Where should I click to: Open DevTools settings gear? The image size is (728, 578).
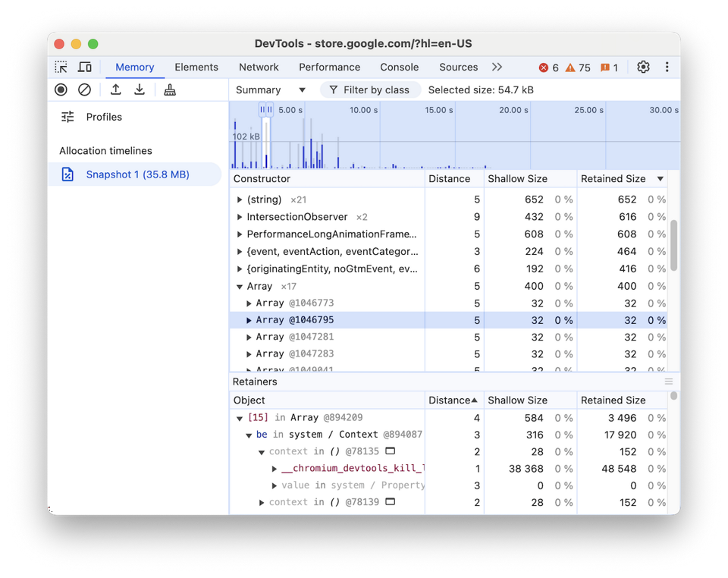tap(643, 67)
